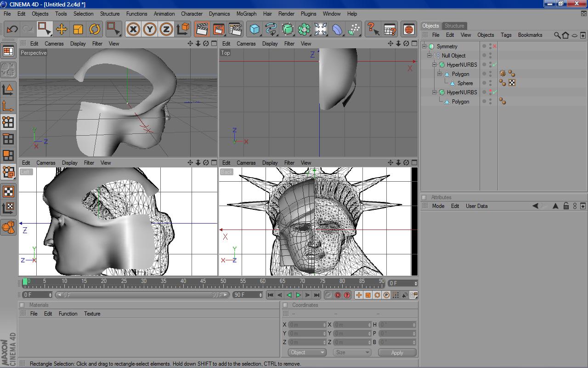
Task: Click the Mode menu in Attributes manager
Action: (x=438, y=206)
